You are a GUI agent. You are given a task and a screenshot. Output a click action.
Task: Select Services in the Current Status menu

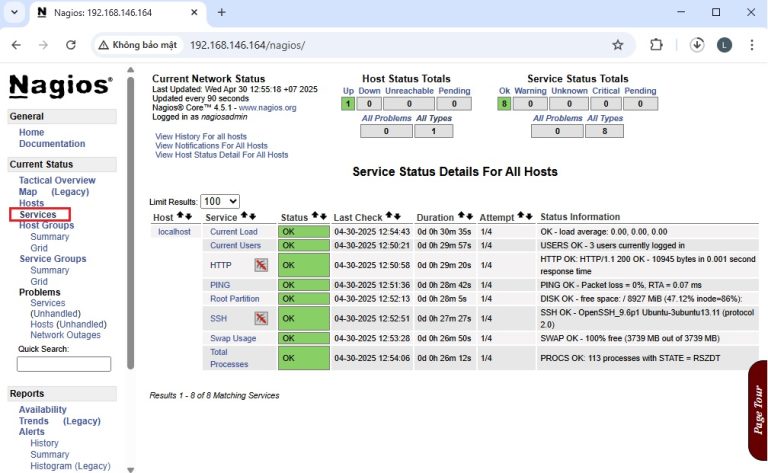[38, 214]
